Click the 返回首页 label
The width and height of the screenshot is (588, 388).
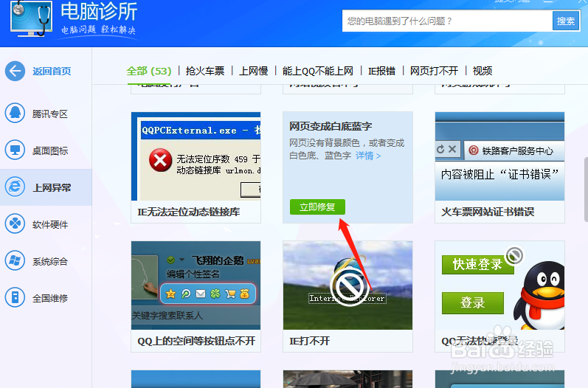52,72
